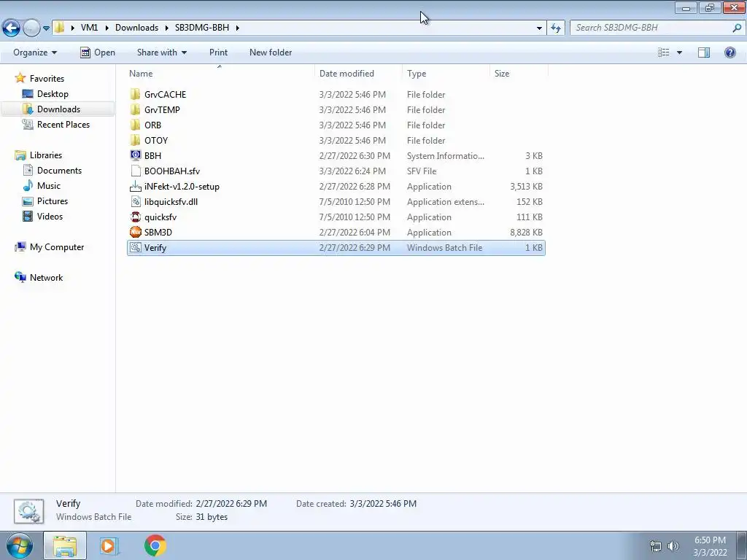This screenshot has height=560, width=747.
Task: Open recent pages dropdown arrow
Action: (x=46, y=28)
